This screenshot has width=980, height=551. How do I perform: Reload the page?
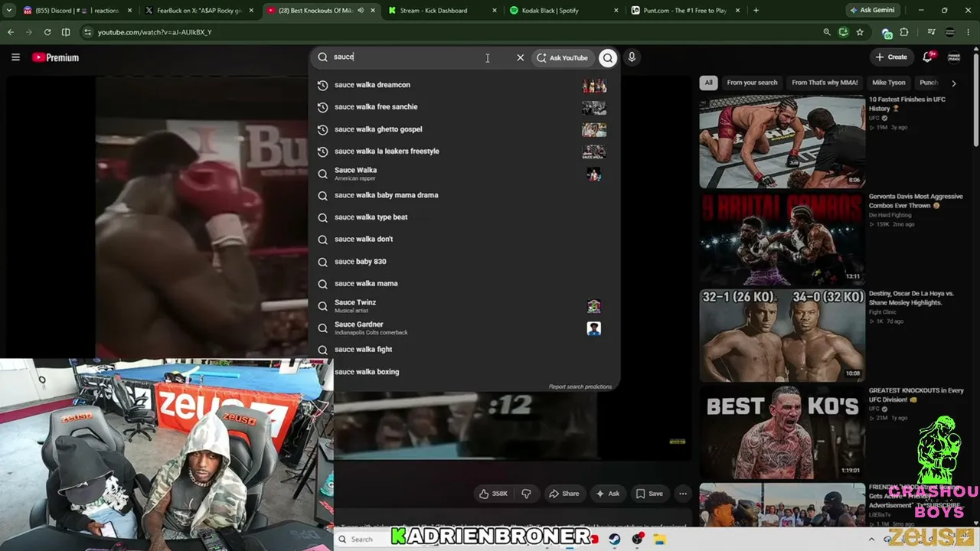(47, 32)
